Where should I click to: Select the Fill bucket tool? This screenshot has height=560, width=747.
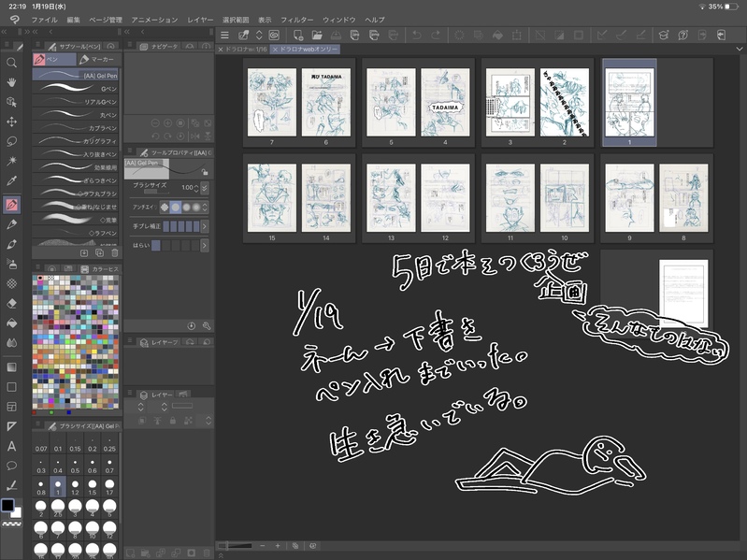[x=11, y=323]
